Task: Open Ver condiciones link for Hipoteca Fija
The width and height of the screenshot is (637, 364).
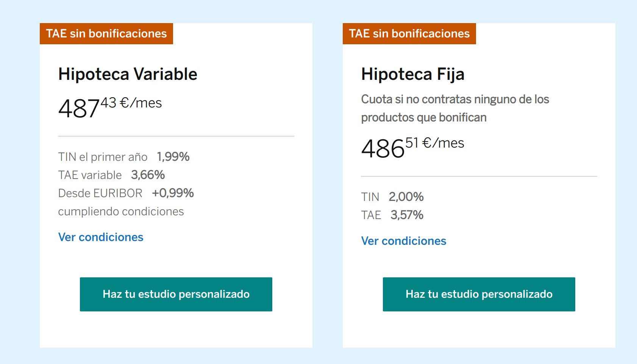Action: (x=404, y=241)
